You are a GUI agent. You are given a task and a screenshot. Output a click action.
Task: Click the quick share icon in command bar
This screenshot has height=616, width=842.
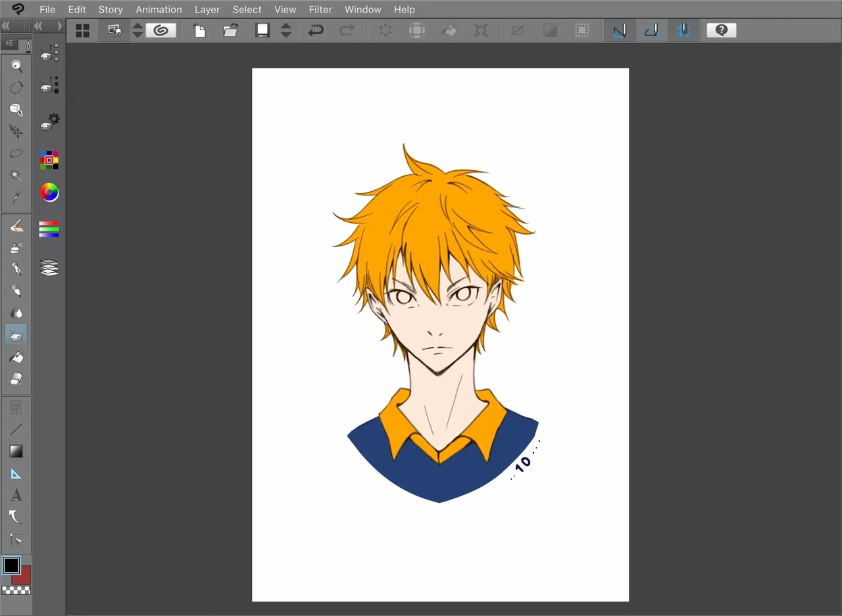115,30
